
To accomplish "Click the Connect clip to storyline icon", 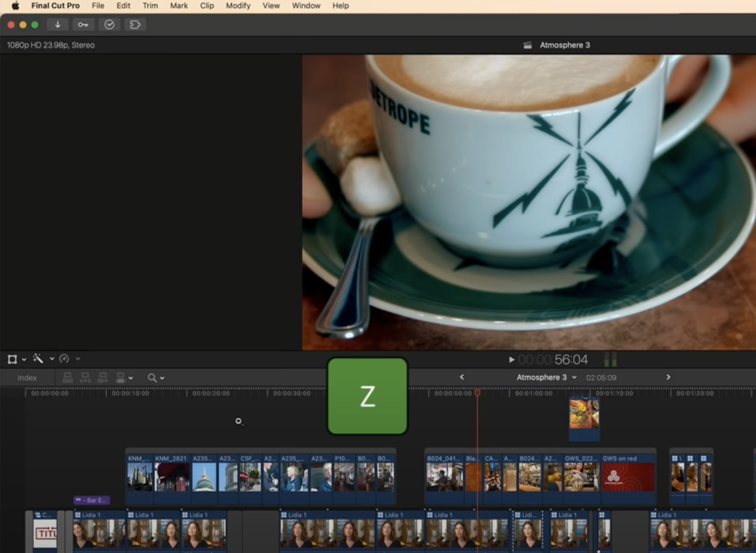I will tap(68, 378).
